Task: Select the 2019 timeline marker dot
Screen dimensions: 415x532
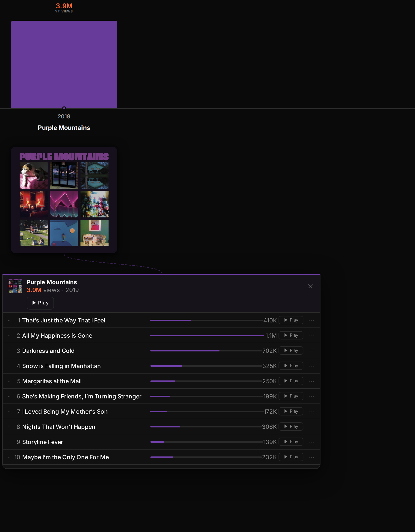Action: pyautogui.click(x=64, y=108)
